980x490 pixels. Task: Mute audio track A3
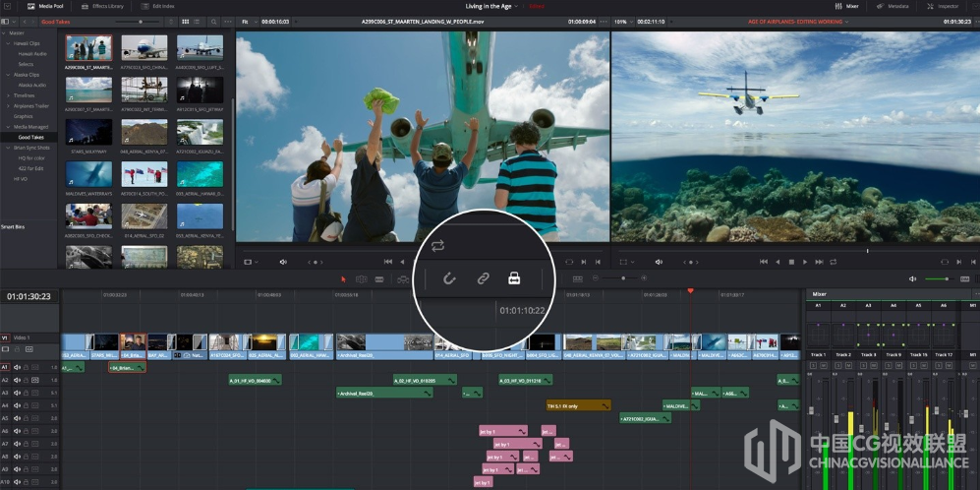(18, 393)
